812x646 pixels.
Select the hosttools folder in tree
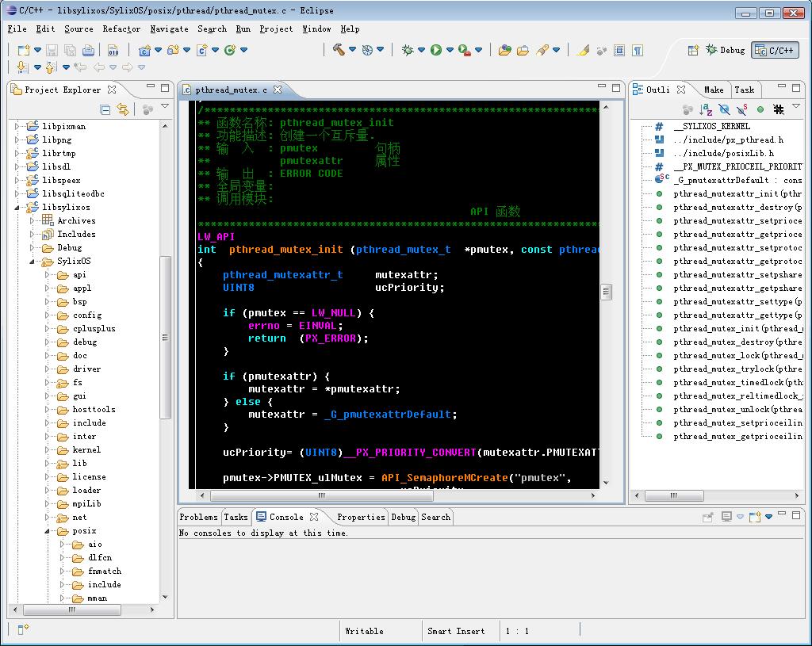tap(94, 410)
